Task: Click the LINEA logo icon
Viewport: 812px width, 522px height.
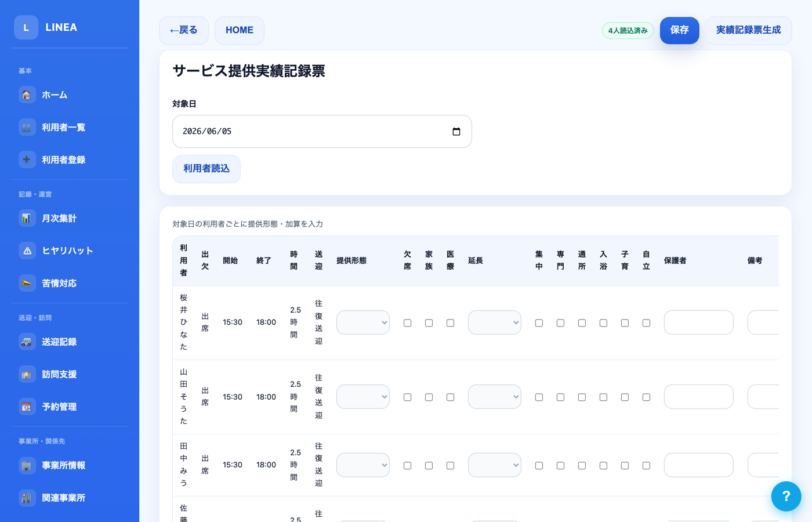Action: click(26, 27)
